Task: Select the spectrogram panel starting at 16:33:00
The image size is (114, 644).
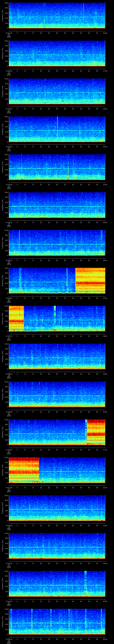Action: [57, 167]
